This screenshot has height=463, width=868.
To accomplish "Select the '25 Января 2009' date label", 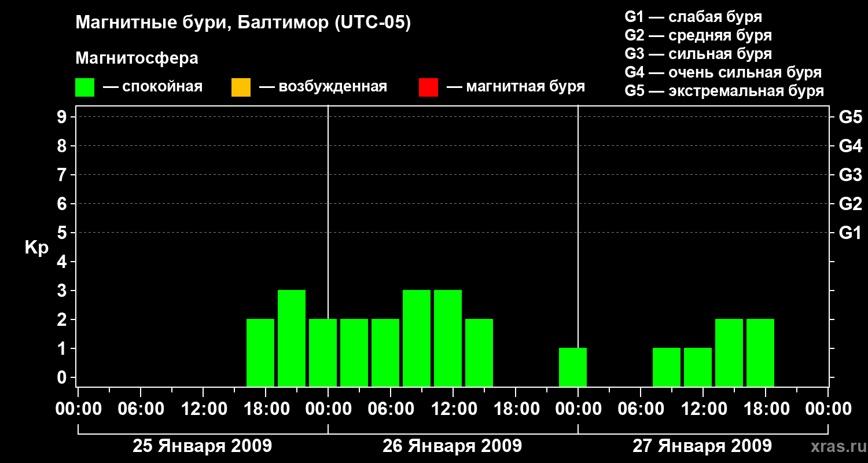I will click(203, 446).
